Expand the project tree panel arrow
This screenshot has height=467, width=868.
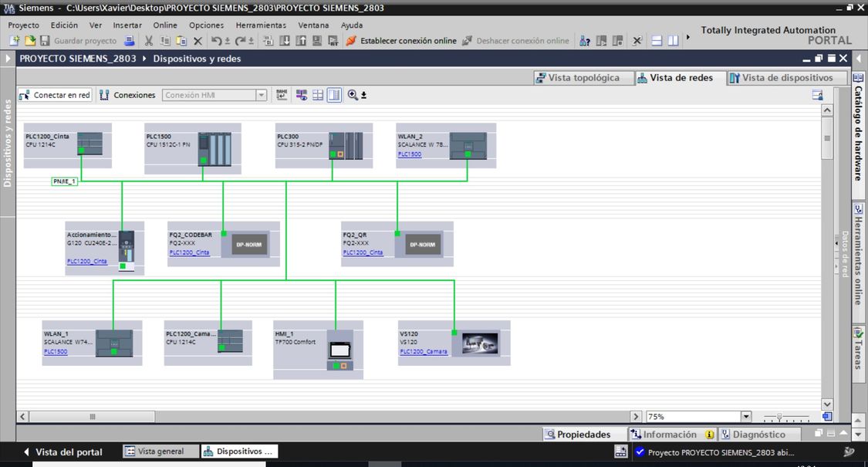(8, 59)
